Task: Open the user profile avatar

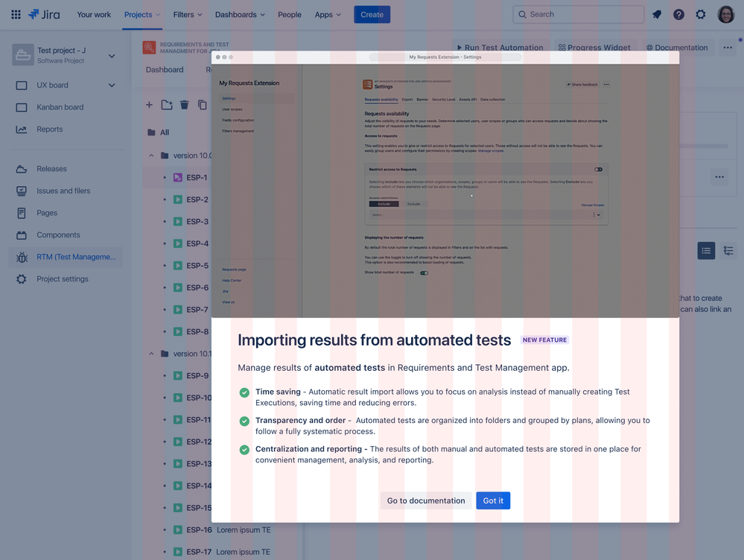Action: pos(725,14)
